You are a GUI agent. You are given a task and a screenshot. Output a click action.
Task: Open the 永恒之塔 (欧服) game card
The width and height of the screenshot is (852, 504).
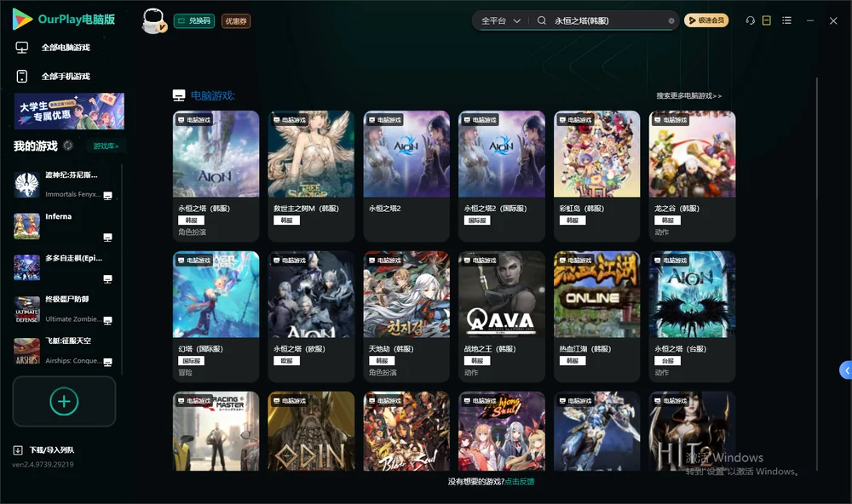point(311,317)
